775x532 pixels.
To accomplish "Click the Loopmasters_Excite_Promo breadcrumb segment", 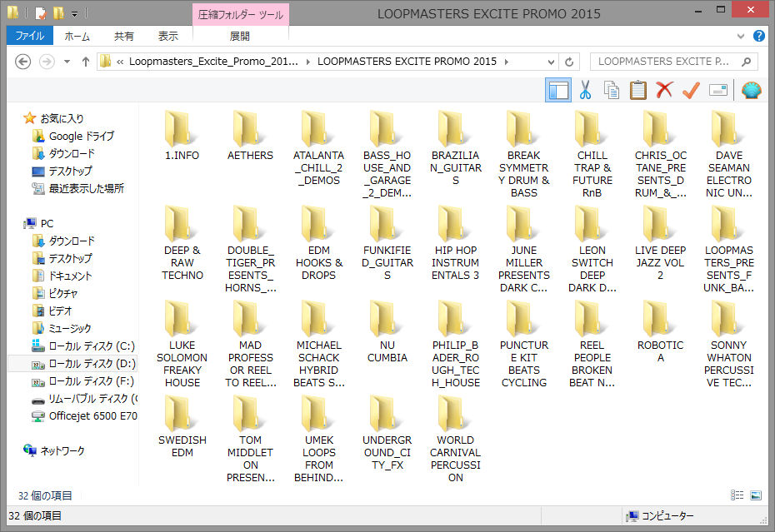I will [213, 62].
